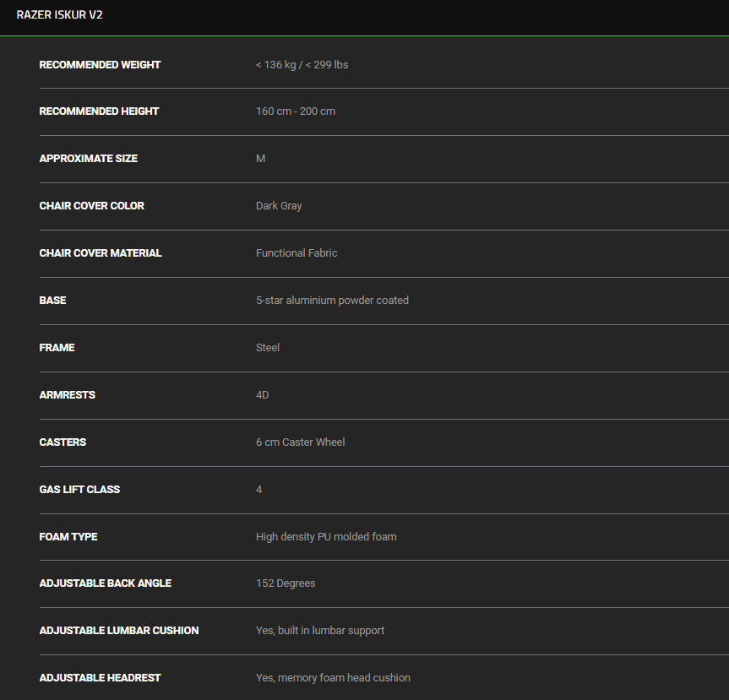The width and height of the screenshot is (729, 700).
Task: Select the Recommended Weight row label
Action: point(100,65)
